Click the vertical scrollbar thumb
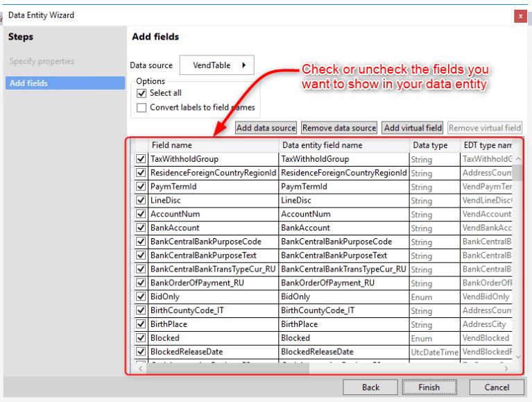 tap(518, 173)
